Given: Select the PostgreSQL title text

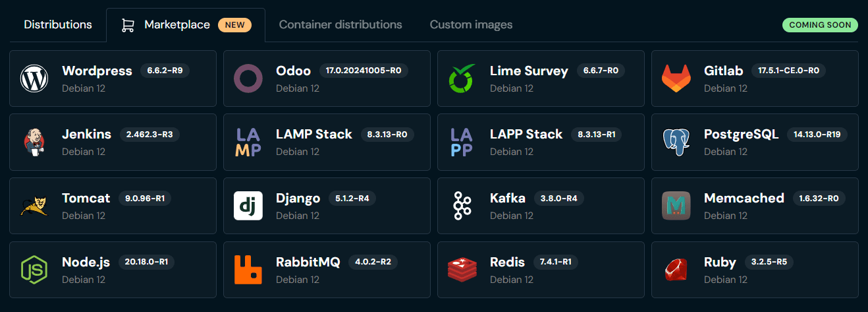Looking at the screenshot, I should click(741, 134).
